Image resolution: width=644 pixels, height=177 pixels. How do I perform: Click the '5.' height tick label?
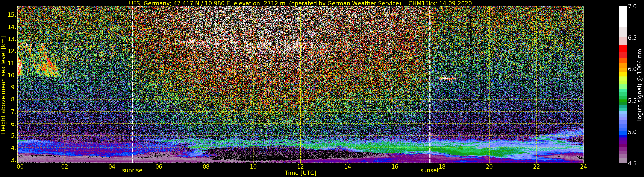coord(13,136)
